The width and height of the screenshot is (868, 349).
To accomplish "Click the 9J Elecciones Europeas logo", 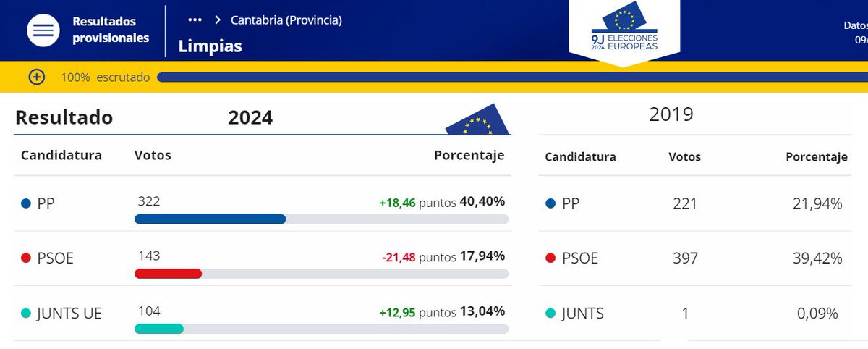I will point(624,33).
